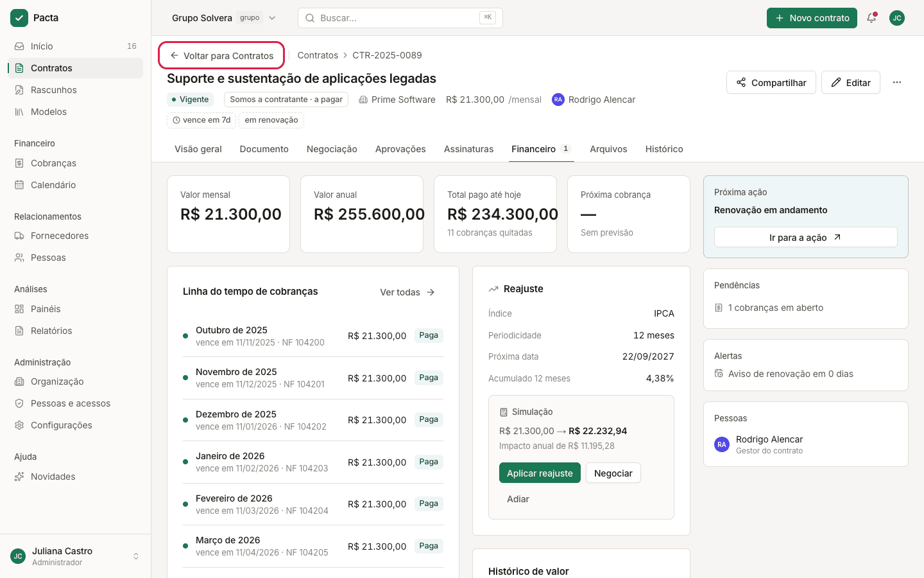Open Calendário in the sidebar
This screenshot has width=924, height=578.
tap(75, 185)
